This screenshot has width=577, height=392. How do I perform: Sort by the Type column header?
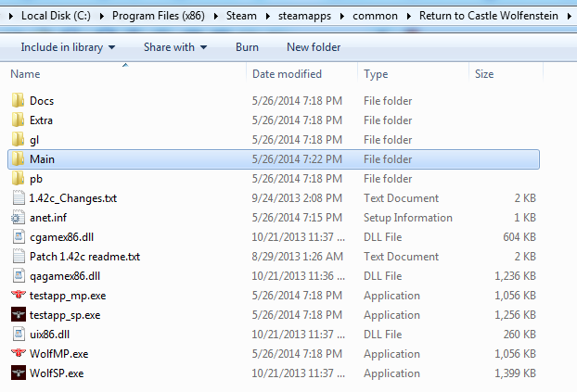tap(376, 74)
